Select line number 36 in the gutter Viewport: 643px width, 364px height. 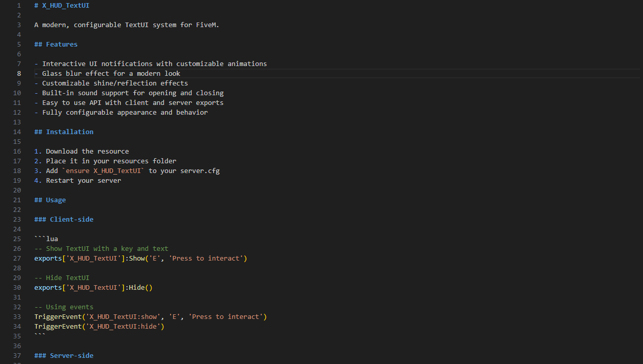(17, 346)
